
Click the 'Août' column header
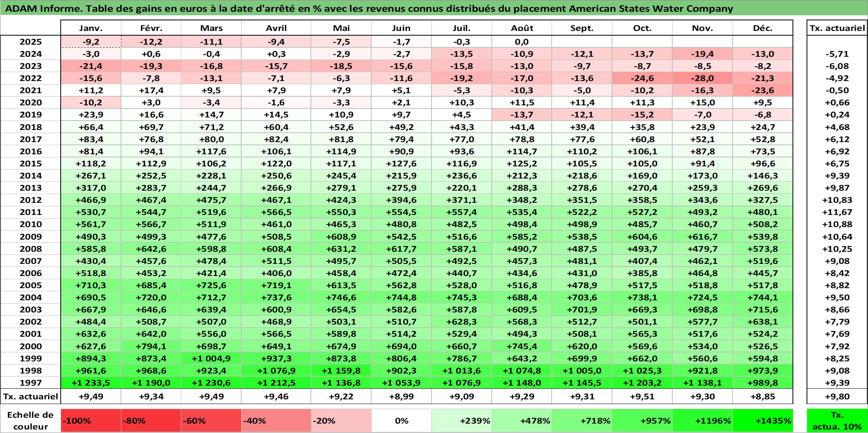pos(522,28)
